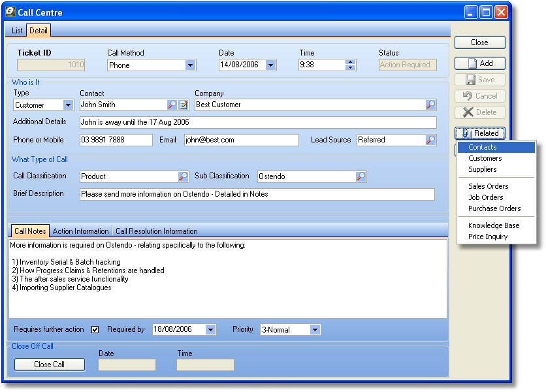Click the Close Call button
The image size is (546, 392).
pos(50,365)
